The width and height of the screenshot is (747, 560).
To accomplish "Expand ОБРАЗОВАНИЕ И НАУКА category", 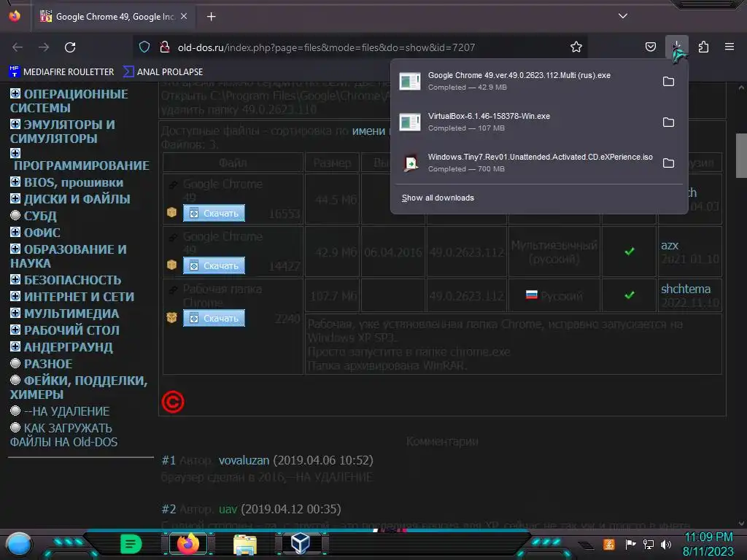I will 15,249.
